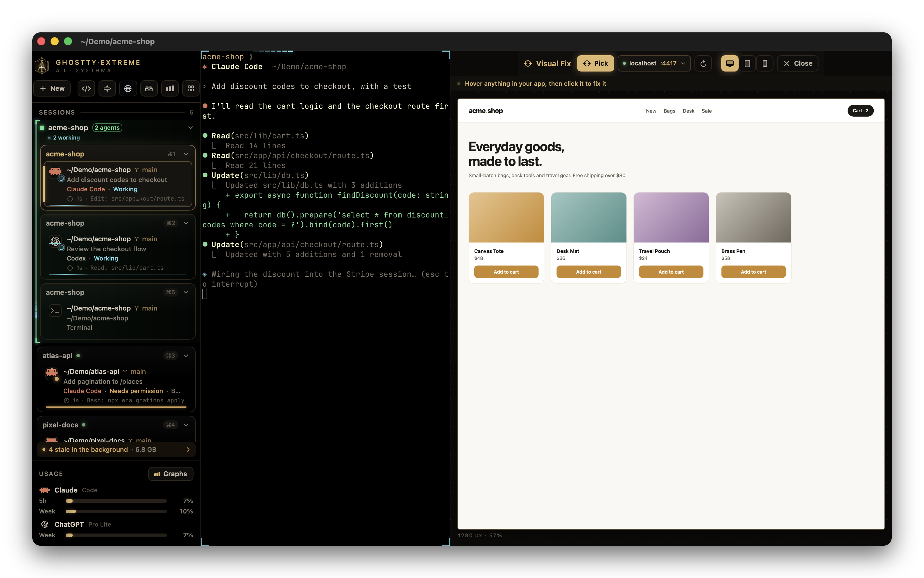Collapse the acme-shop 2 agents group
This screenshot has height=578, width=924.
[x=191, y=128]
